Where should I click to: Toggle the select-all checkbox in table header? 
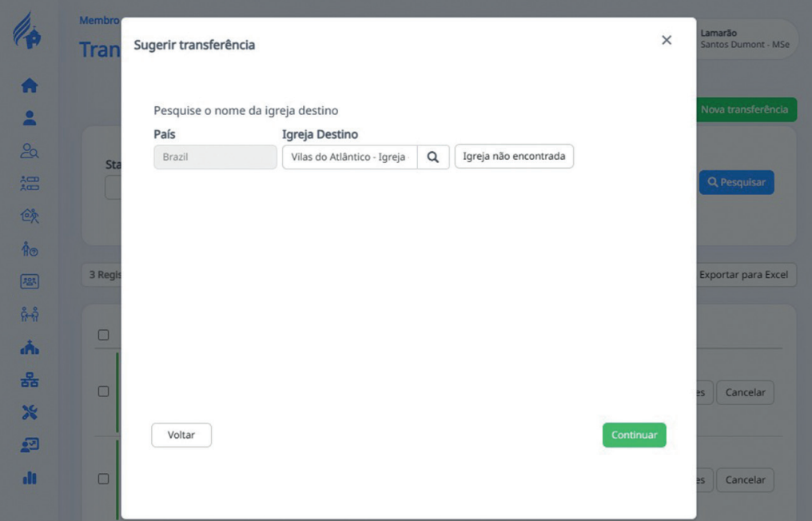[x=103, y=335]
